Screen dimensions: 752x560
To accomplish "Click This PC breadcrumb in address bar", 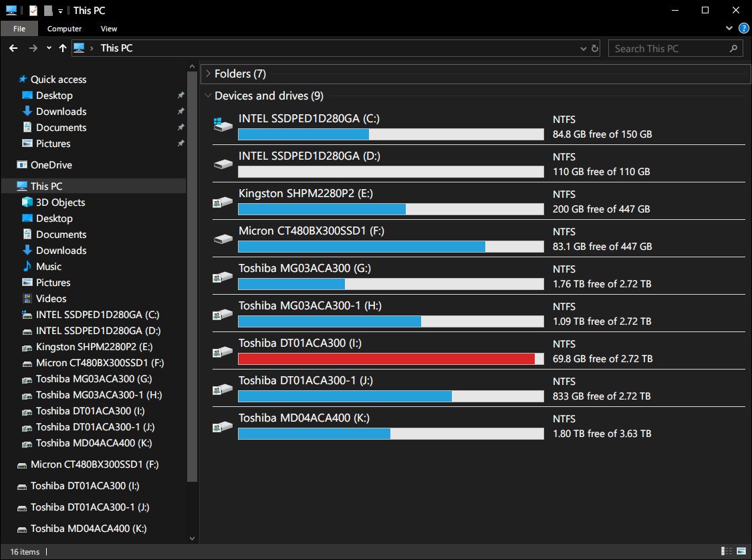I will [116, 48].
